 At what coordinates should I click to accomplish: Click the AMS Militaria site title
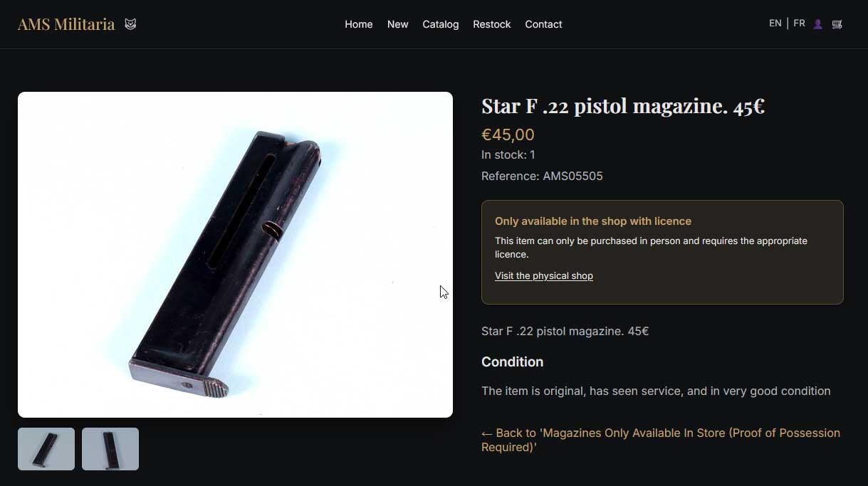[x=66, y=24]
